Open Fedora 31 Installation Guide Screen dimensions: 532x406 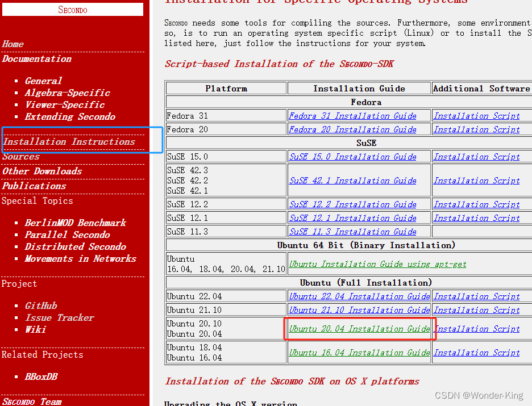pyautogui.click(x=352, y=116)
